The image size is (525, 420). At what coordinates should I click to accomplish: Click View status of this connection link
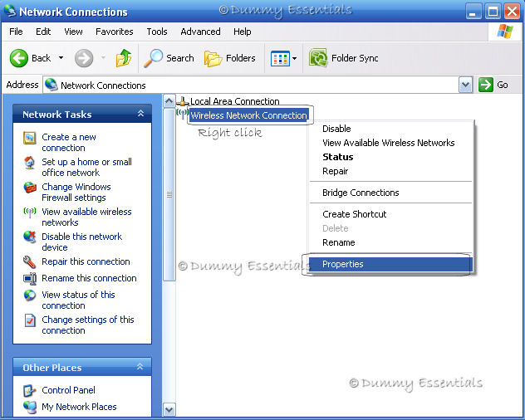click(x=78, y=300)
